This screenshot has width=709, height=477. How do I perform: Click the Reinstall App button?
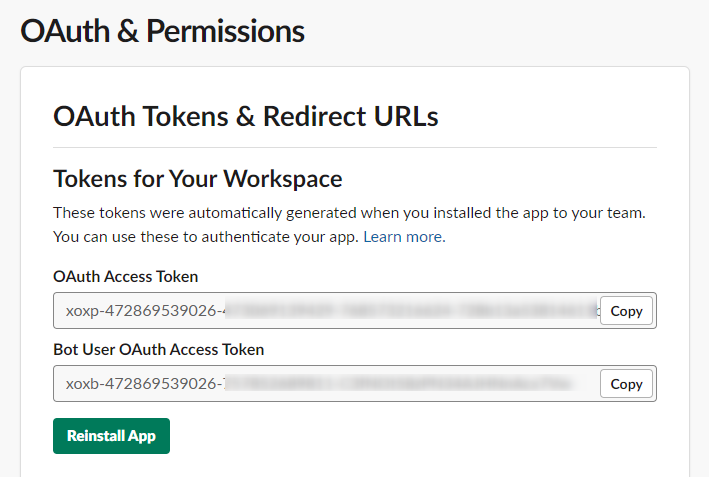pos(111,436)
